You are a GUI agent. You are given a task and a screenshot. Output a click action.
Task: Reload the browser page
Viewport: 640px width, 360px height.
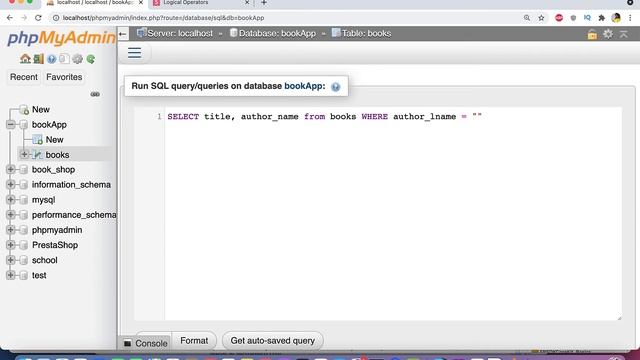38,18
